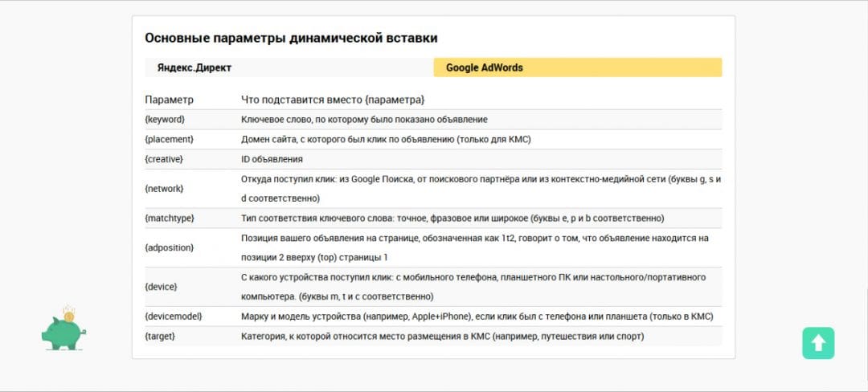Viewport: 868px width, 392px height.
Task: Click the description starting Откуда поступил клик
Action: tap(481, 189)
